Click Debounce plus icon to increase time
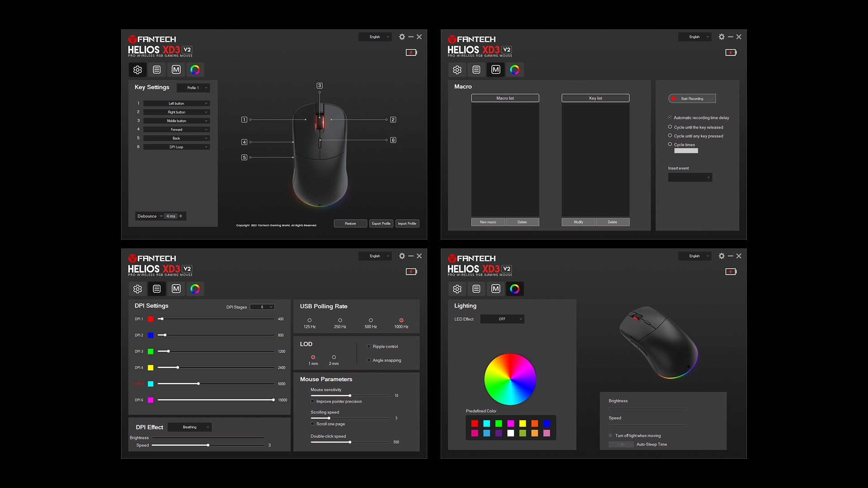The height and width of the screenshot is (488, 868). [x=181, y=216]
